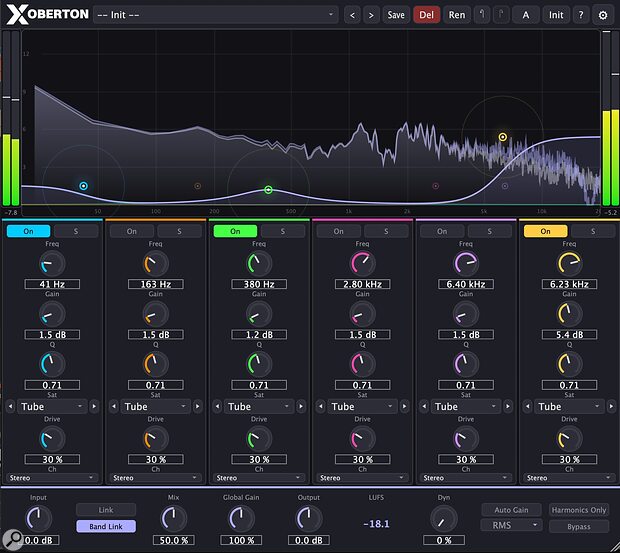620x553 pixels.
Task: Step to next saturation type in the 6.23 kHz band
Action: click(611, 406)
